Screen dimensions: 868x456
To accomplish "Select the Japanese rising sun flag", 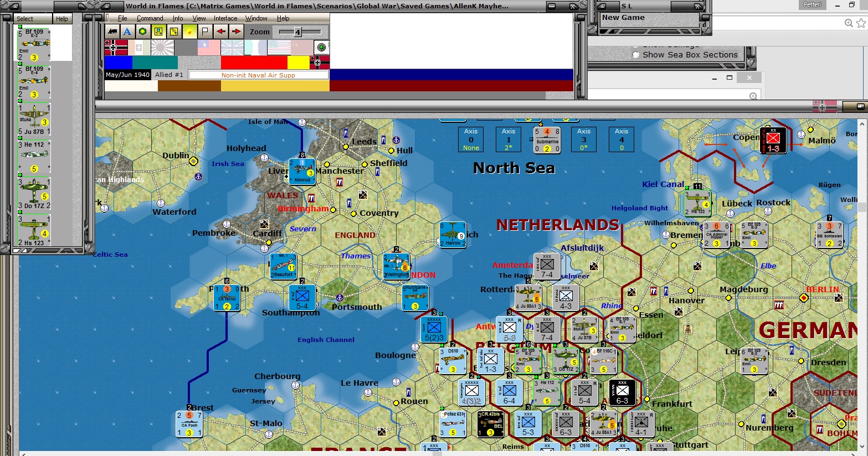I will (162, 48).
